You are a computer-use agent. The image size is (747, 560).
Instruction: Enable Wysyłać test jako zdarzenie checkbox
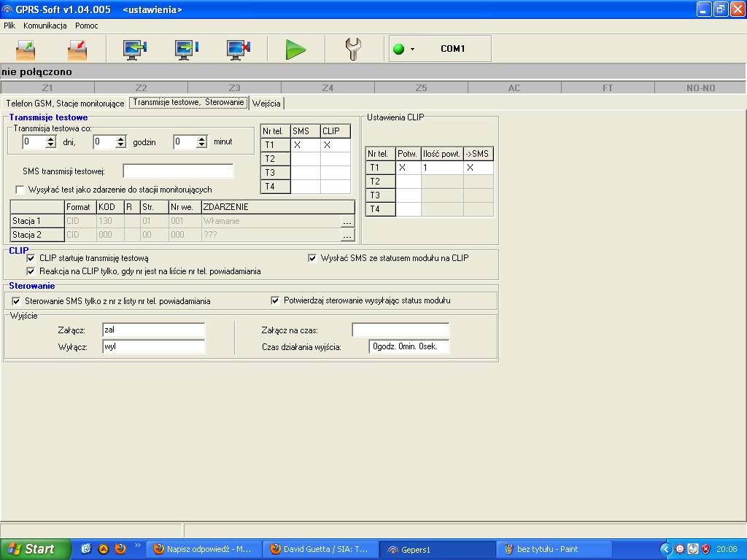20,190
